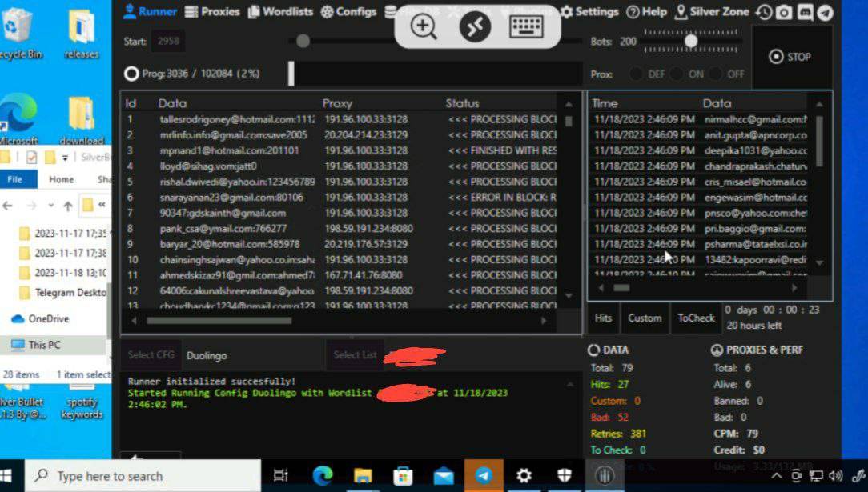868x492 pixels.
Task: Click the progress bar beside Prog counter
Action: coord(435,74)
